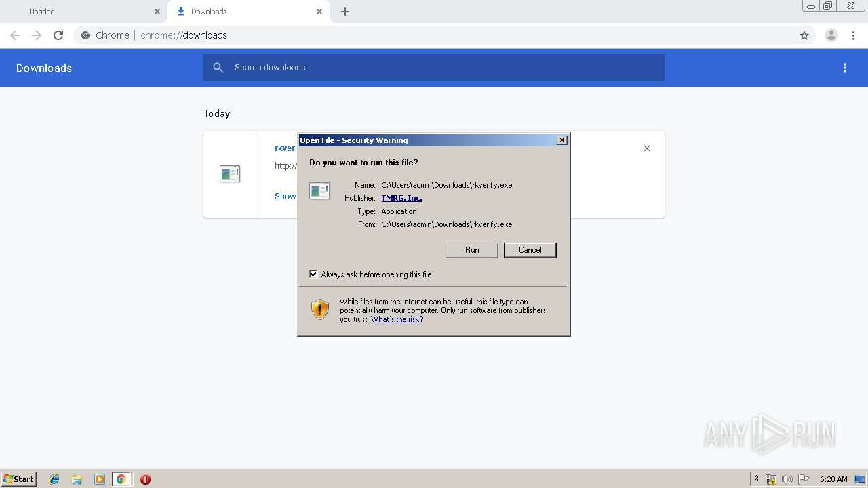Uncheck Always ask before opening this file
This screenshot has width=868, height=488.
pos(313,274)
